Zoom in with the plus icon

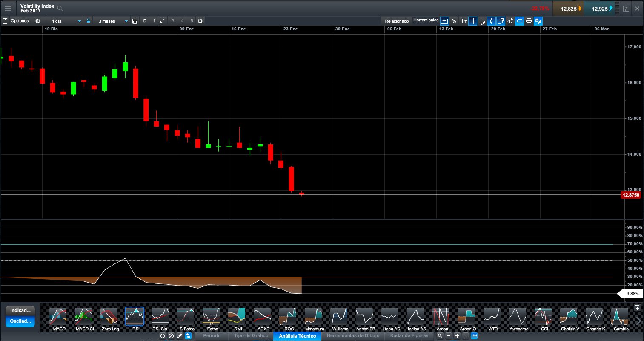pos(457,336)
